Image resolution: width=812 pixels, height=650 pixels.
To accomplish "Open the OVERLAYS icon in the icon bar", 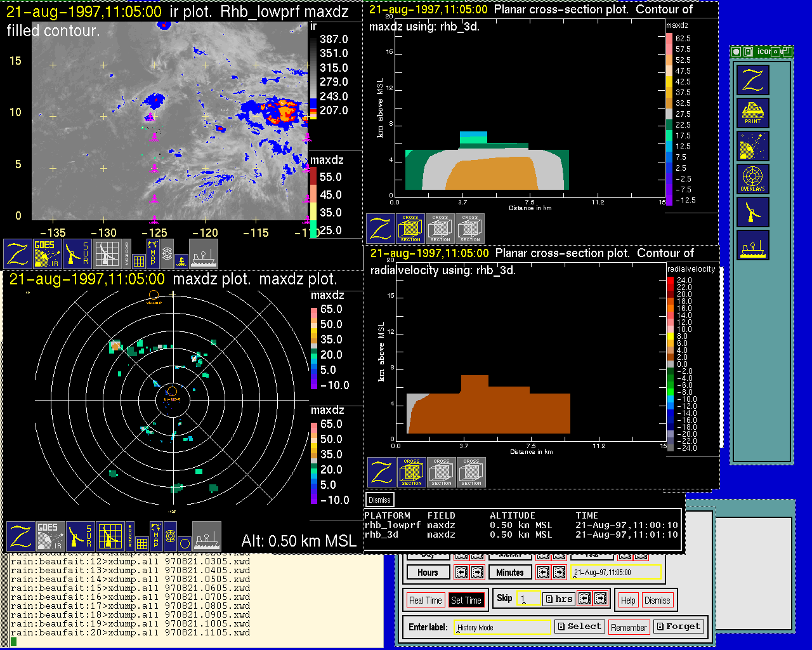I will (x=752, y=179).
